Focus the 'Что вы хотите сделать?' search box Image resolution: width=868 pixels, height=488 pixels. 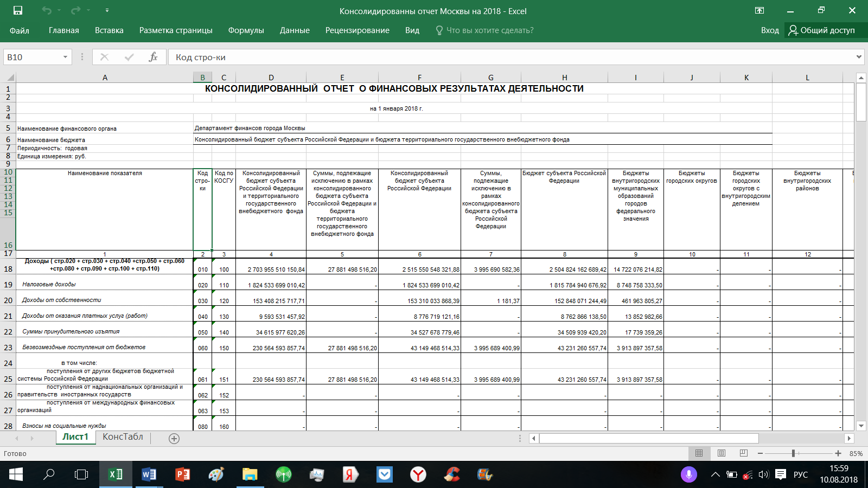pyautogui.click(x=484, y=30)
